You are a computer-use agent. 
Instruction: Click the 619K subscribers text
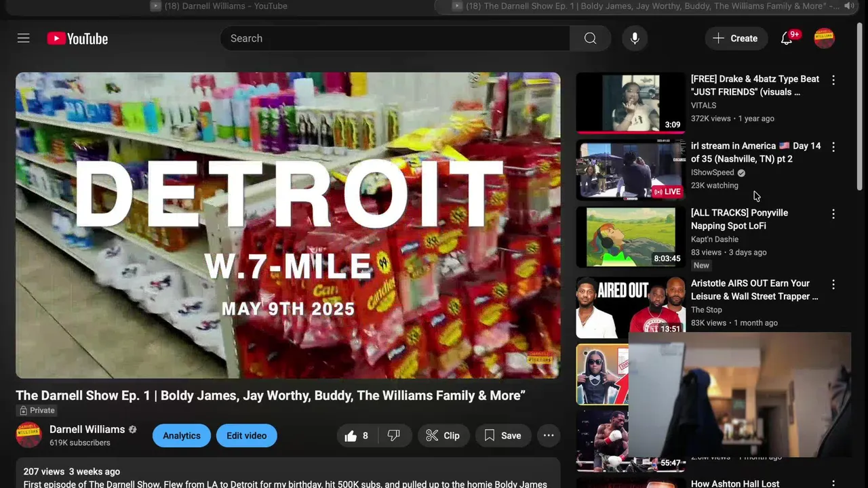(x=80, y=443)
